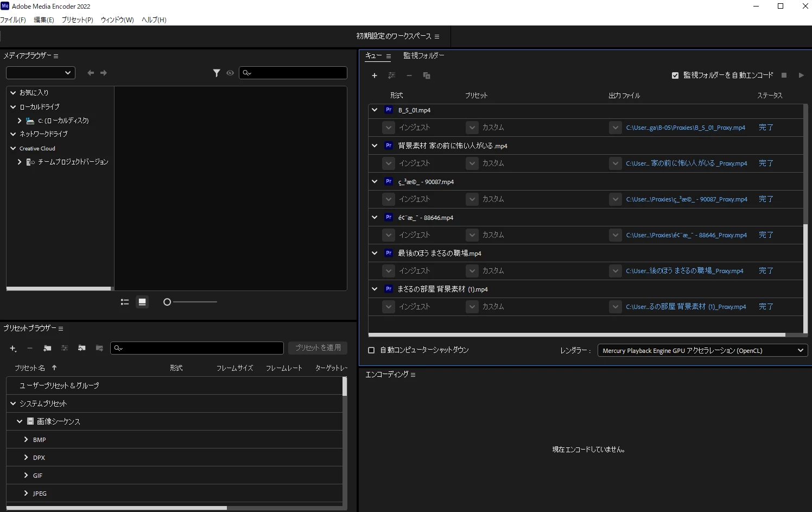Click export presets icon
Viewport: 812px width, 512px height.
tap(99, 348)
